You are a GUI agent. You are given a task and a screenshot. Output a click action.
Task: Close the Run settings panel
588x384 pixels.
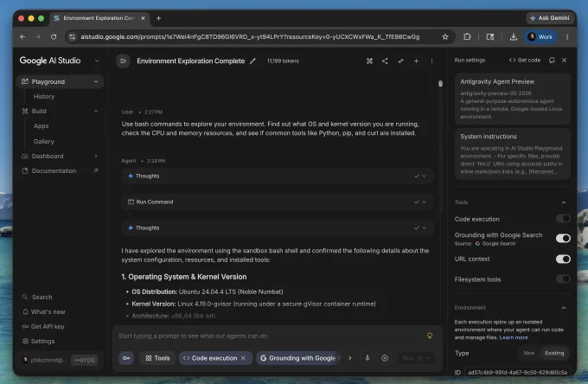click(565, 60)
